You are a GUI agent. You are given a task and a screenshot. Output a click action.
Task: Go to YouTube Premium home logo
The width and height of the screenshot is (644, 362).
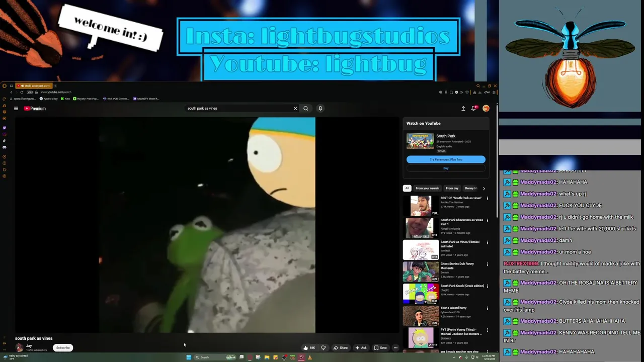click(x=35, y=109)
